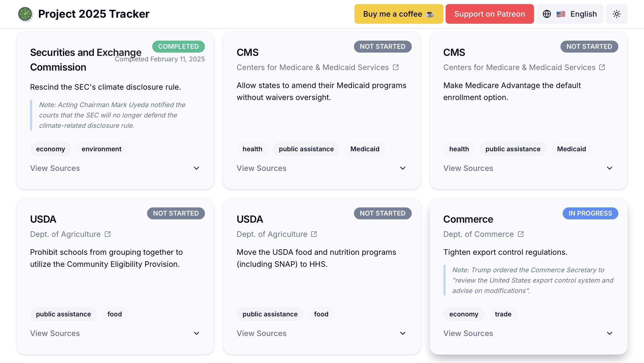Click the Project 2025 Tracker title
644x363 pixels.
tap(94, 14)
